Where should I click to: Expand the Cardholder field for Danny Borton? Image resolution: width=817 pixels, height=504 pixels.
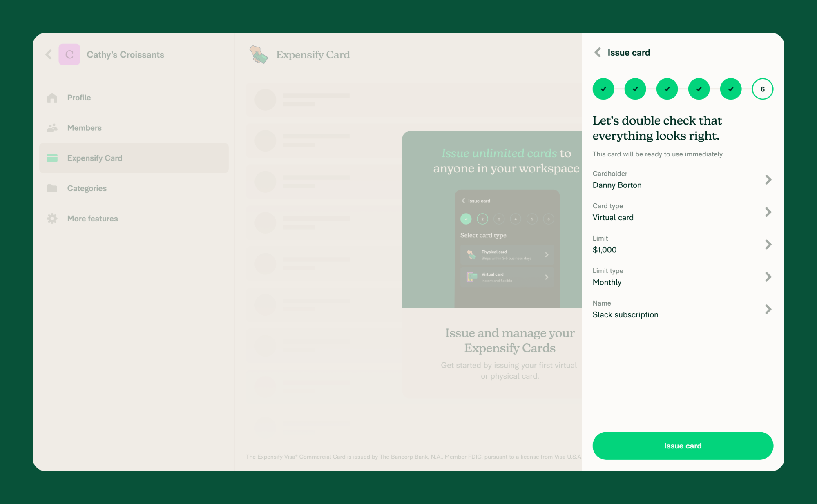[769, 180]
